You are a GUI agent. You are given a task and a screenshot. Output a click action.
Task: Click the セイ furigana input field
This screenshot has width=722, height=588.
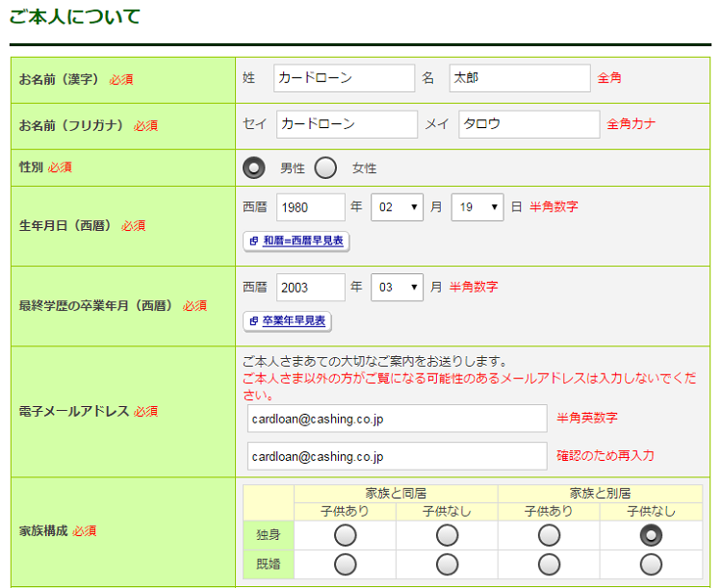point(347,124)
